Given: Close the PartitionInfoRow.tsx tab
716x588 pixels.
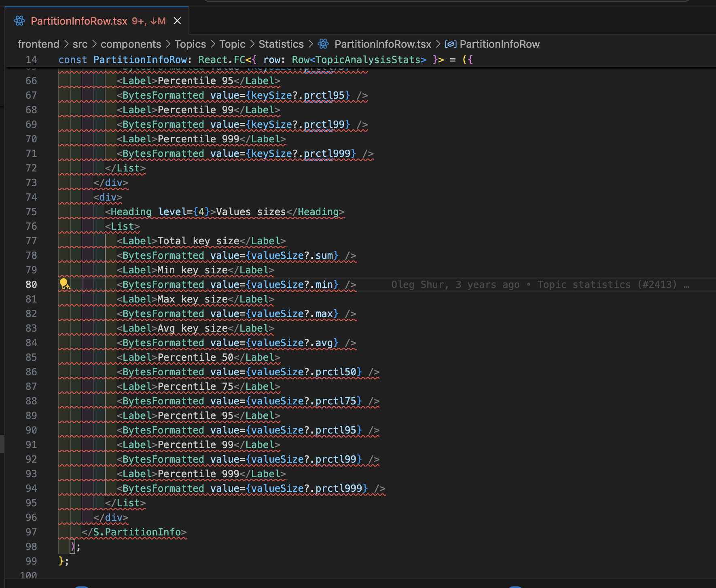Looking at the screenshot, I should coord(177,21).
